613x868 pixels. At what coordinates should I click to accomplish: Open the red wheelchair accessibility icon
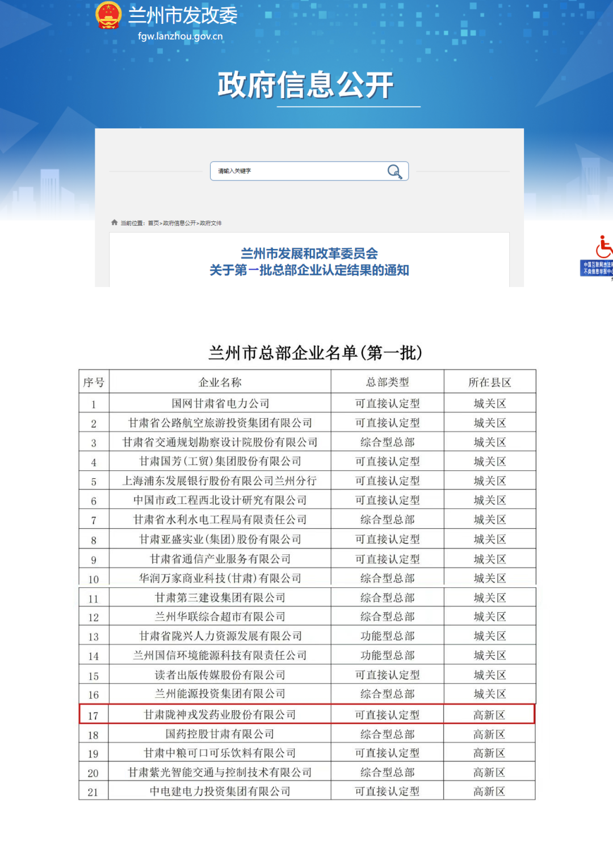pyautogui.click(x=603, y=248)
